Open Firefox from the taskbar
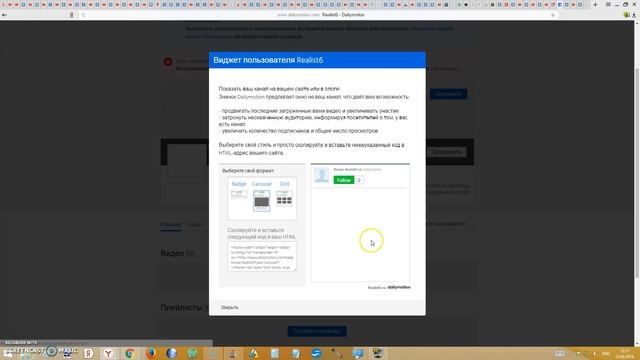The width and height of the screenshot is (640, 360). 151,353
